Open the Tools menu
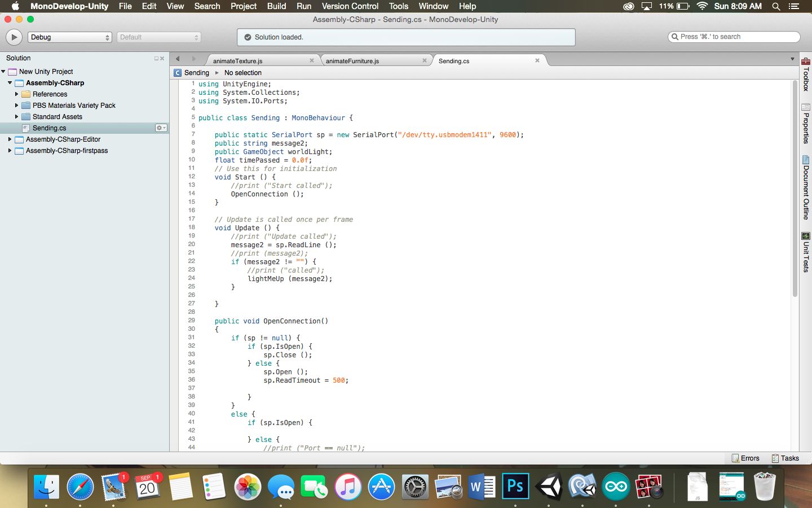 pos(398,6)
